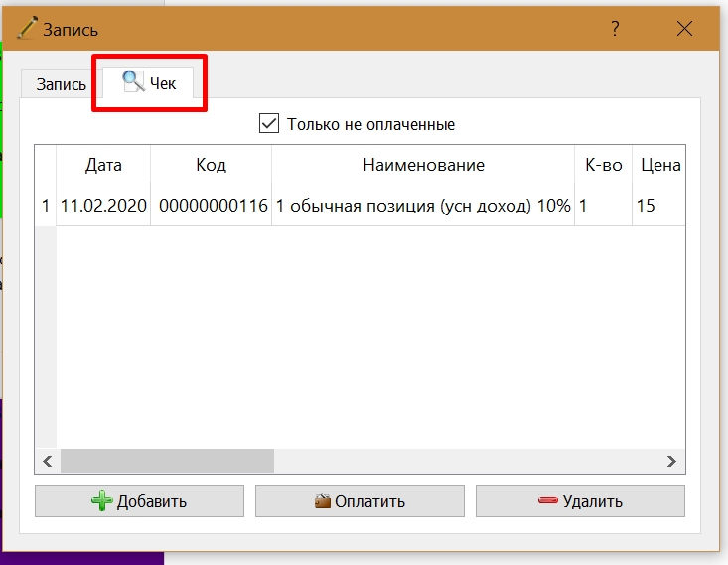Click the Удалить button
The image size is (728, 565).
580,500
